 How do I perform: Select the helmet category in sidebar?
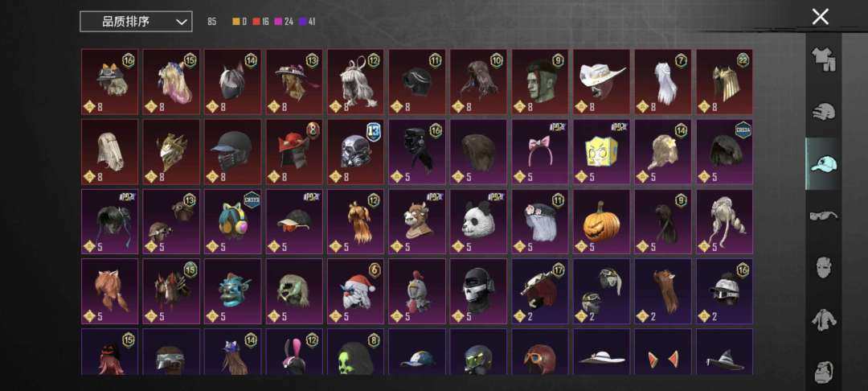coord(824,111)
